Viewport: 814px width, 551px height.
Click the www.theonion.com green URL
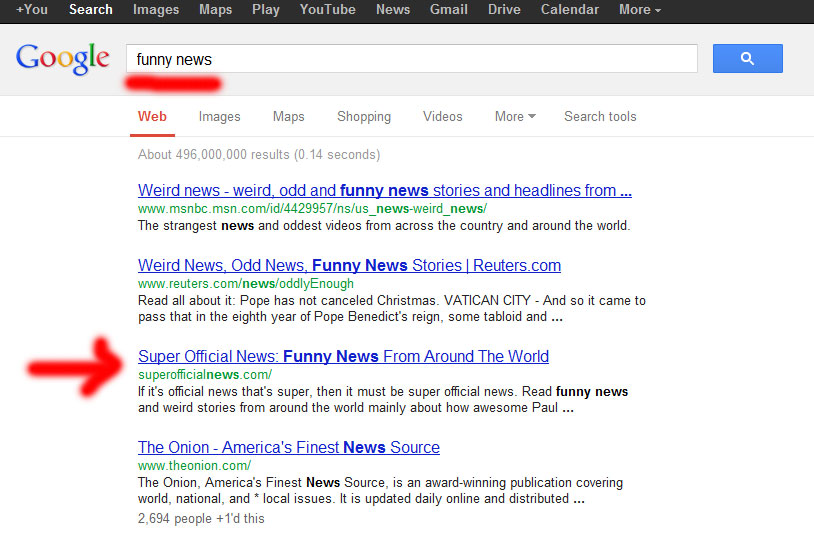(194, 465)
